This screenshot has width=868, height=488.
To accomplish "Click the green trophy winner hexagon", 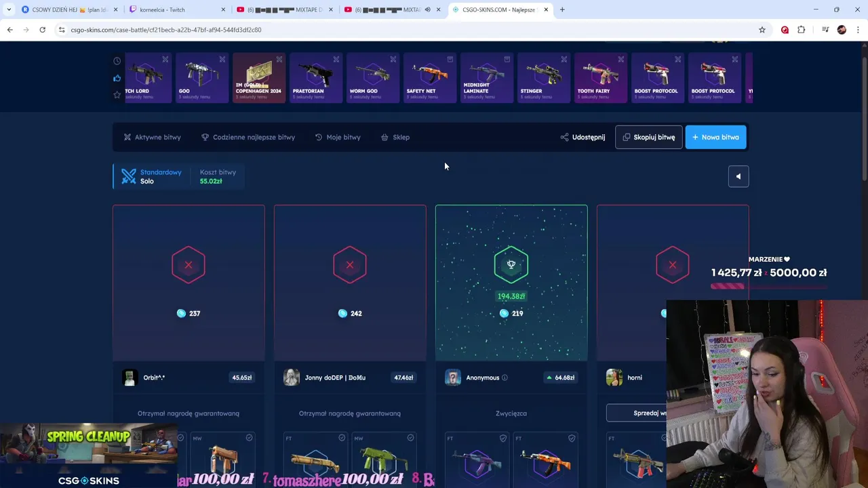I will click(x=511, y=265).
